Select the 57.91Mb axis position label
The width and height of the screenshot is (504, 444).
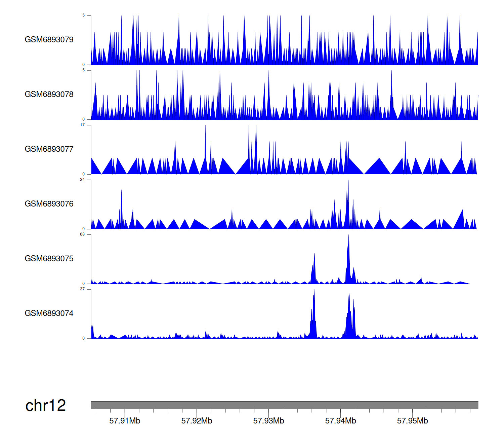(x=125, y=421)
